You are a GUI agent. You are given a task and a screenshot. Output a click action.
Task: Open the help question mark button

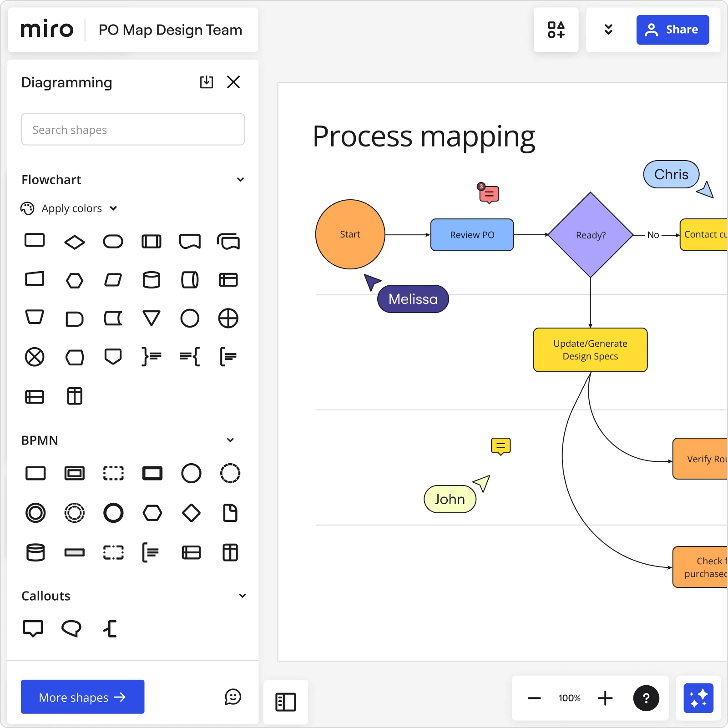[646, 698]
